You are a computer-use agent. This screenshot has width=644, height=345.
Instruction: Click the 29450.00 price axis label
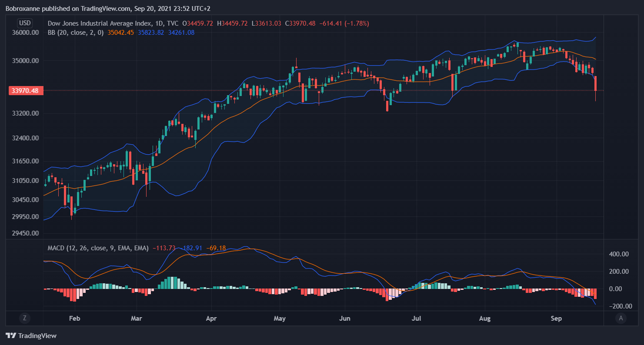25,233
